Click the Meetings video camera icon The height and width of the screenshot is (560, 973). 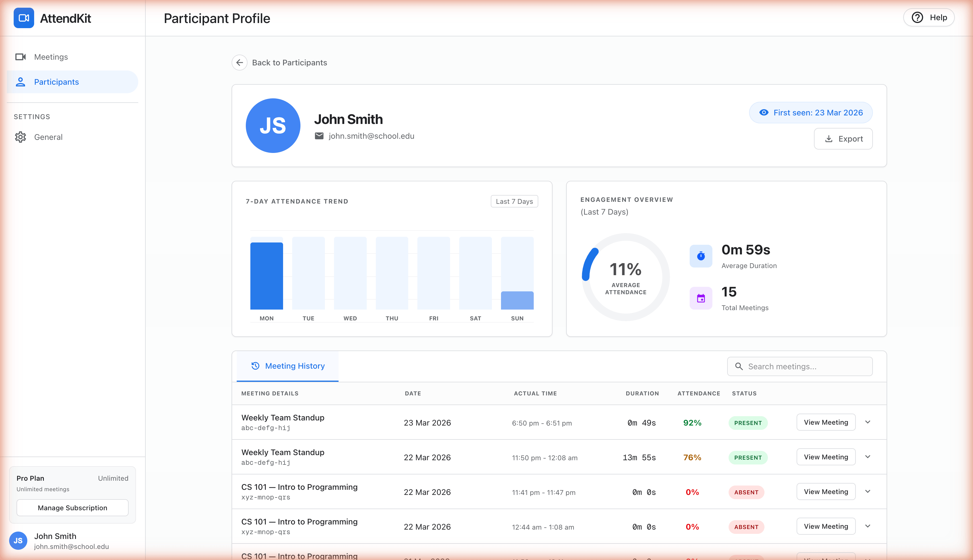(x=20, y=57)
